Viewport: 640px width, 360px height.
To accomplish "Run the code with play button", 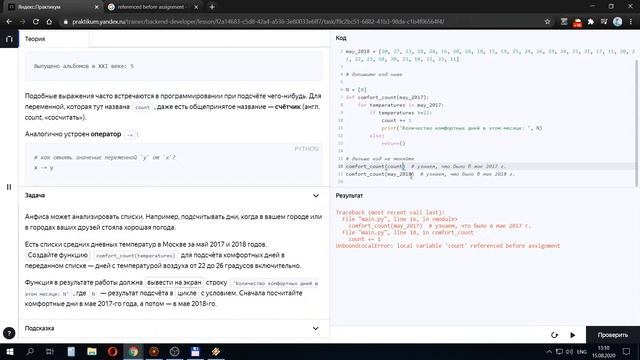I will [x=573, y=335].
